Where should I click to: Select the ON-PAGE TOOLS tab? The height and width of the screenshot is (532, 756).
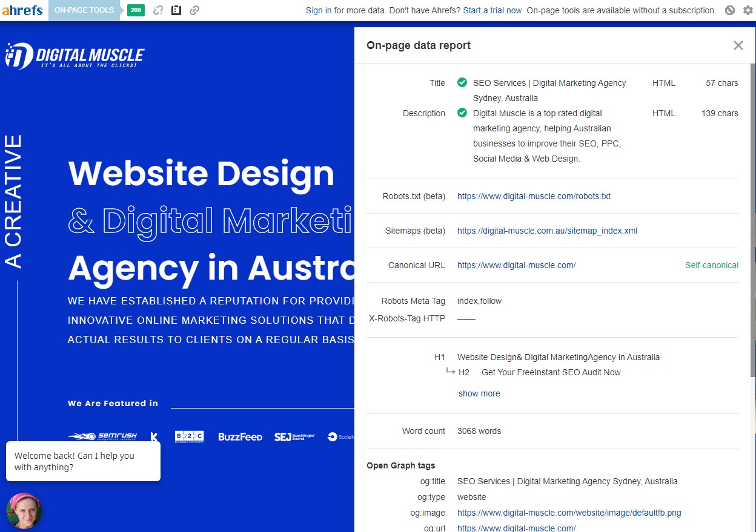coord(84,10)
